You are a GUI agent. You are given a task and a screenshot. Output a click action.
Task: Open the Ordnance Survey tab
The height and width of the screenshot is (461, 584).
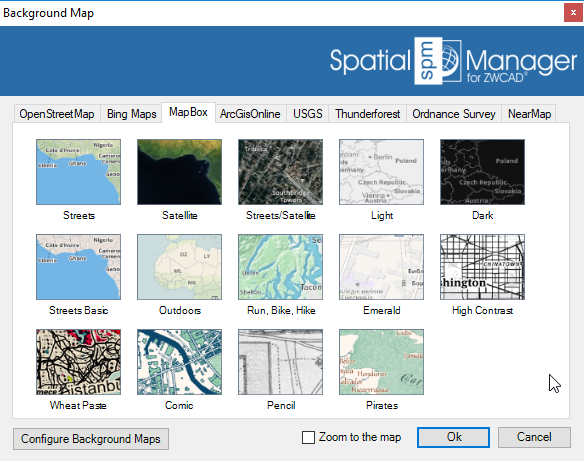(x=454, y=114)
